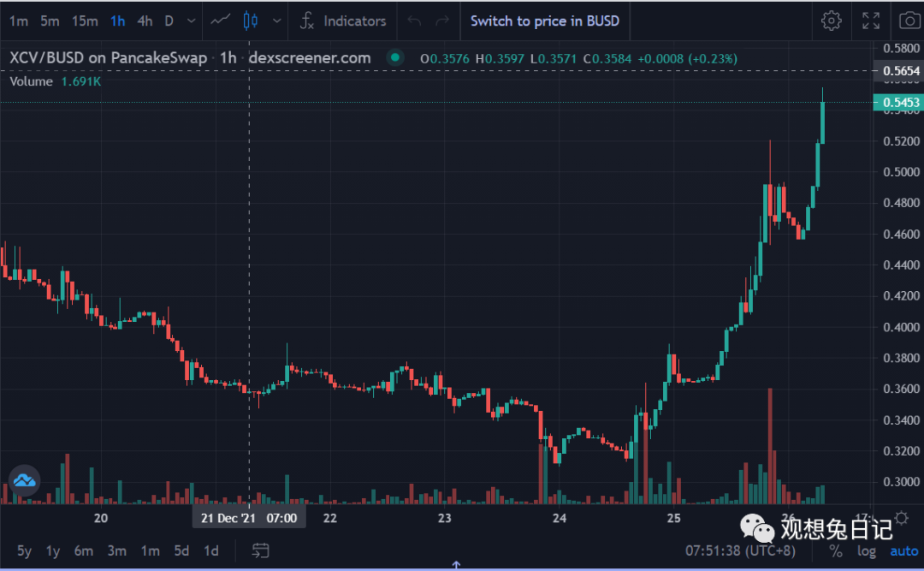Expand the timeframe dropdown chevron

[191, 21]
